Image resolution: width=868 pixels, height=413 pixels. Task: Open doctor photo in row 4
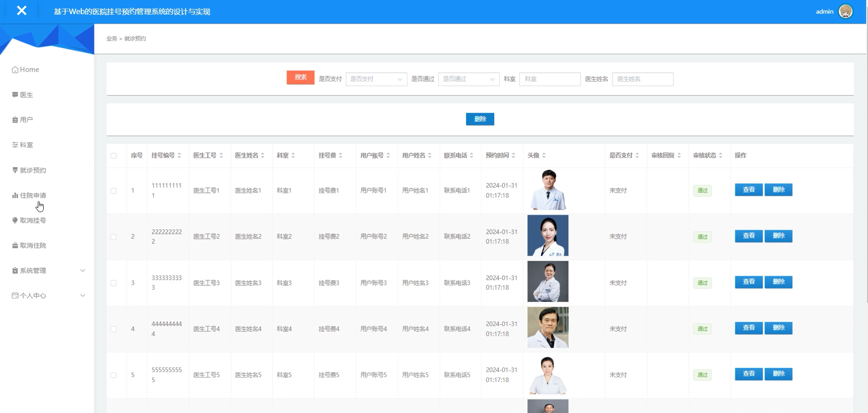[548, 327]
